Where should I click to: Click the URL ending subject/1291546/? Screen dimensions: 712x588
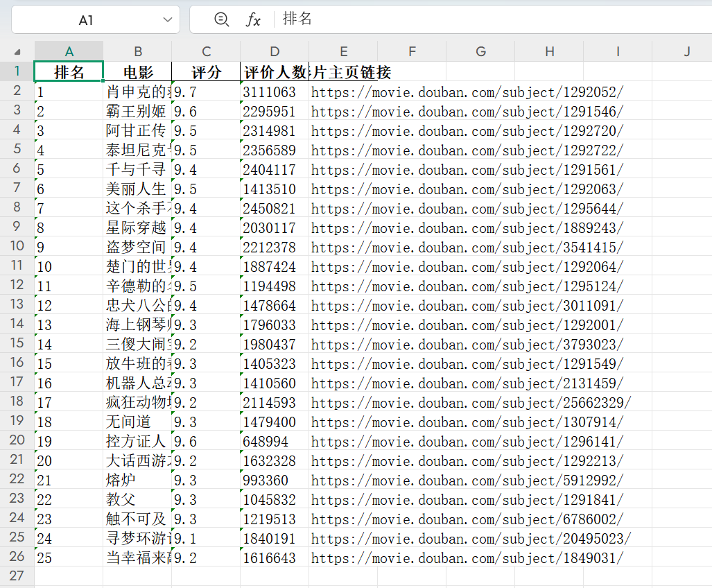[467, 111]
